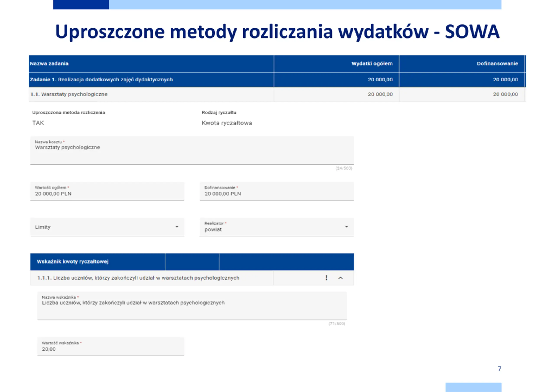The image size is (555, 392).
Task: Click the Wartość wskaźnika field showing 20,00
Action: pyautogui.click(x=111, y=346)
